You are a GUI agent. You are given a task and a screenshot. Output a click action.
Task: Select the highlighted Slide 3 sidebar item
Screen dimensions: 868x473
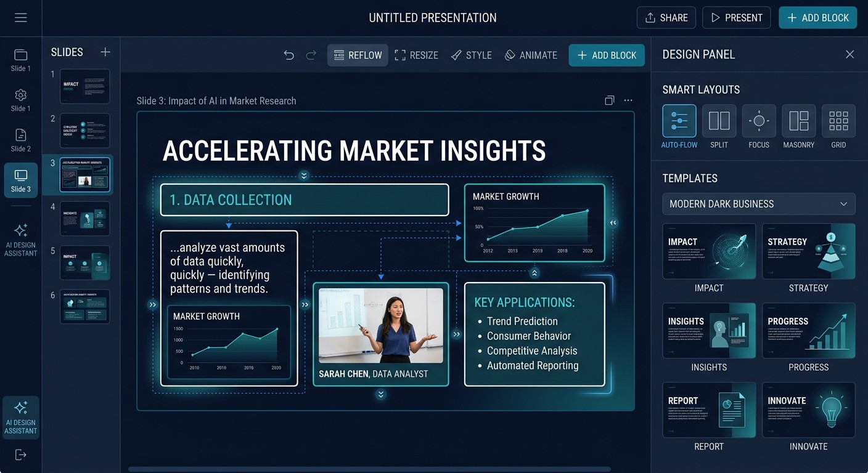point(20,180)
